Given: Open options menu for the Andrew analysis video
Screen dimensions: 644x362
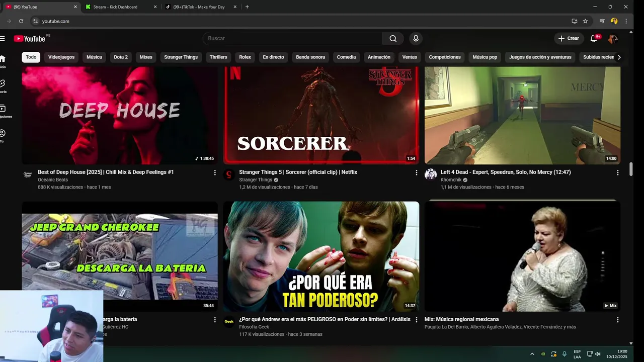Looking at the screenshot, I should click(416, 320).
